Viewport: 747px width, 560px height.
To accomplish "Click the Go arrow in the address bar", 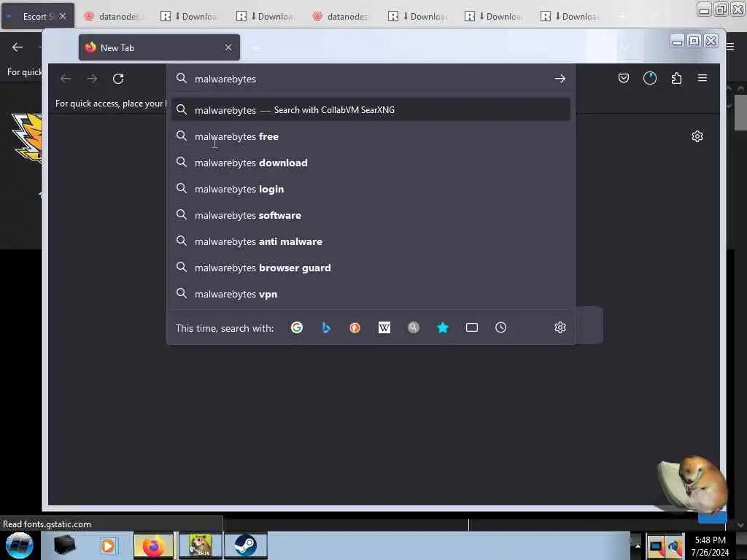I will [x=560, y=79].
